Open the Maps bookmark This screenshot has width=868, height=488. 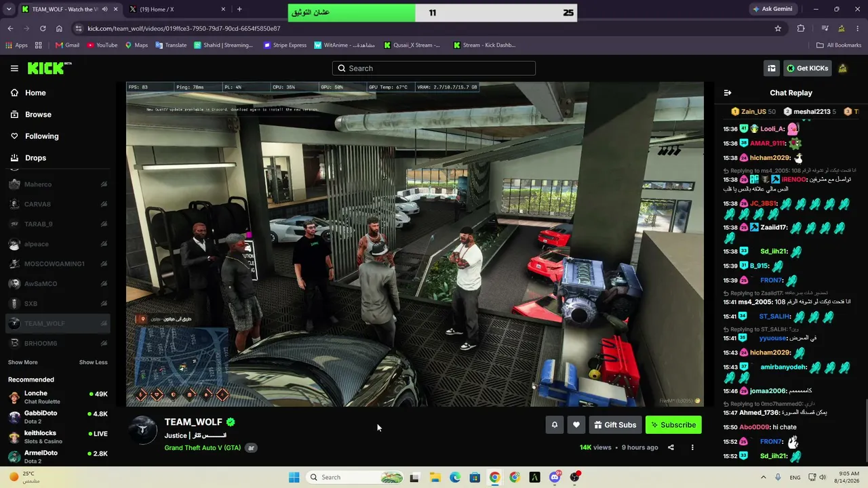point(136,45)
